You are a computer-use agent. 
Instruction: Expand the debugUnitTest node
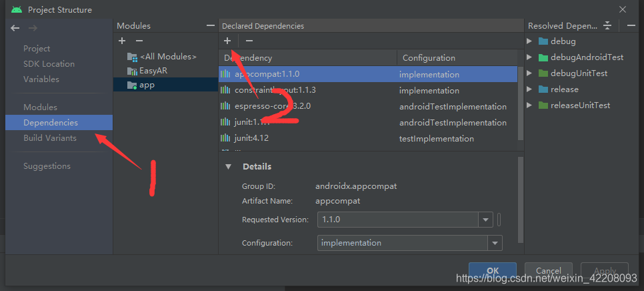(529, 73)
